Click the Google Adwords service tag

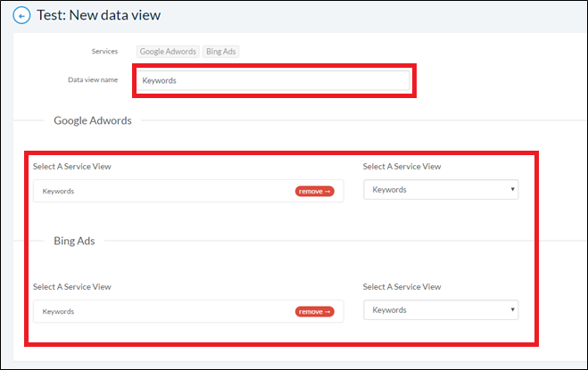tap(168, 52)
